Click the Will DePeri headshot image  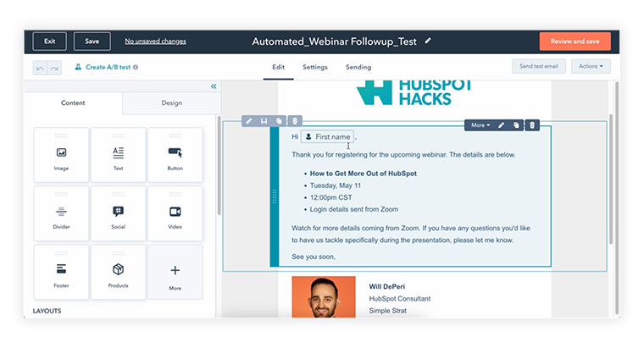coord(324,296)
